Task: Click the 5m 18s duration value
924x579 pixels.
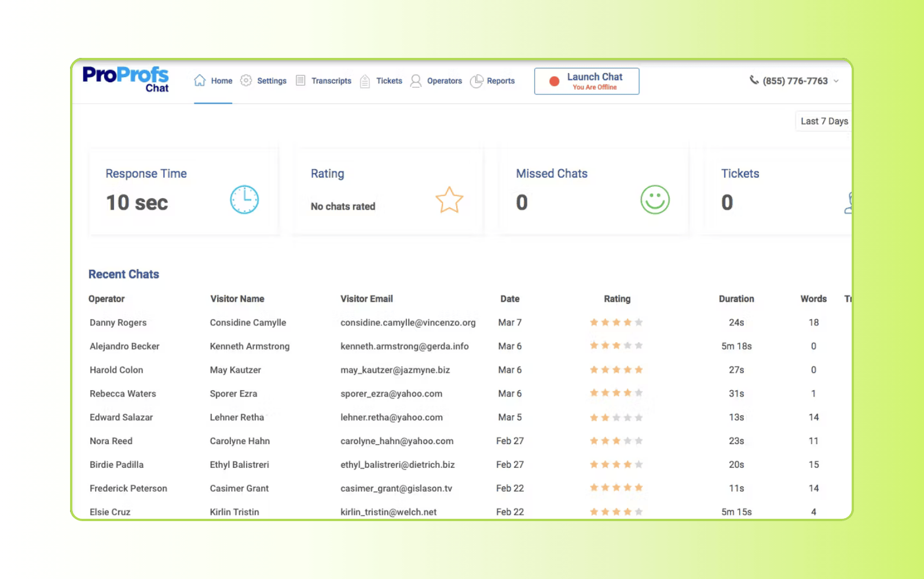Action: coord(736,346)
